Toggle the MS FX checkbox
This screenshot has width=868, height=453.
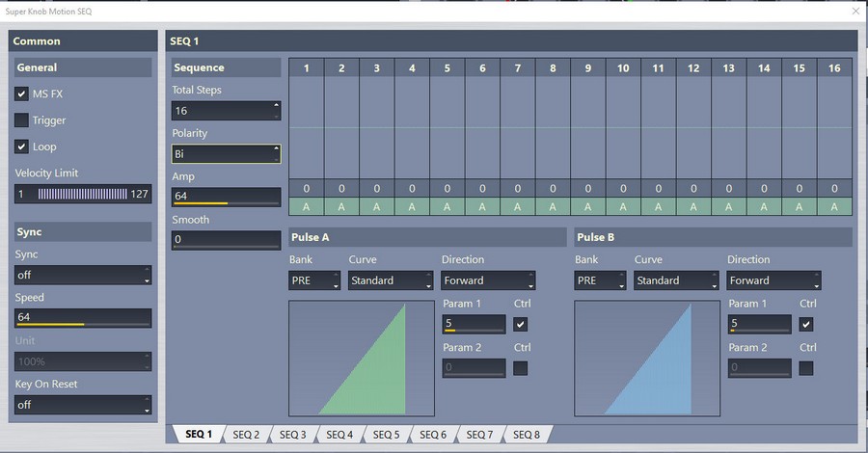(x=21, y=94)
